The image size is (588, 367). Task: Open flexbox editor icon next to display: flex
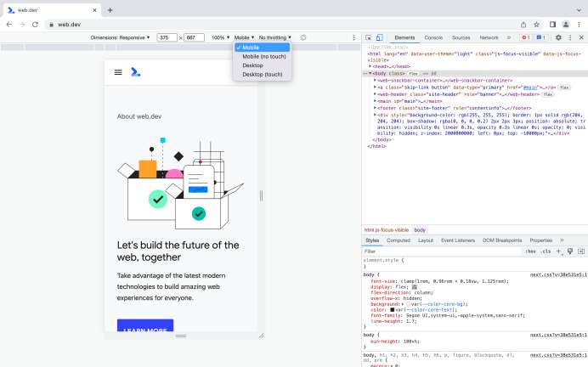click(x=415, y=287)
